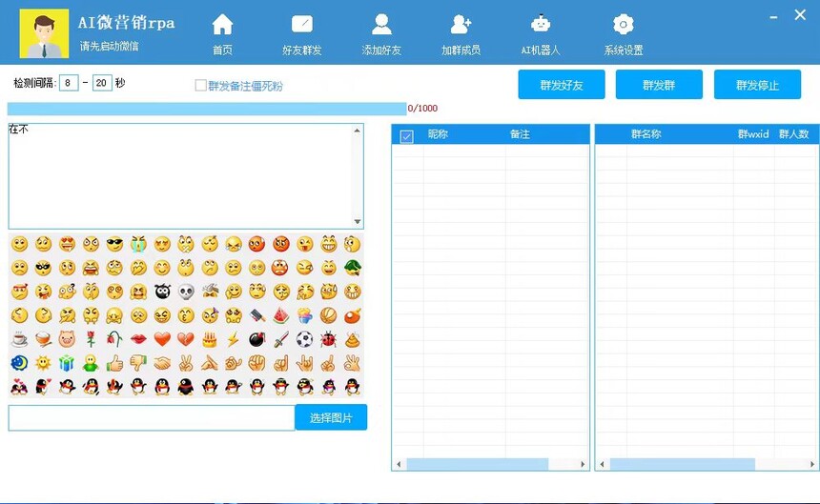
Task: Open the 首页 home tab
Action: coord(222,34)
